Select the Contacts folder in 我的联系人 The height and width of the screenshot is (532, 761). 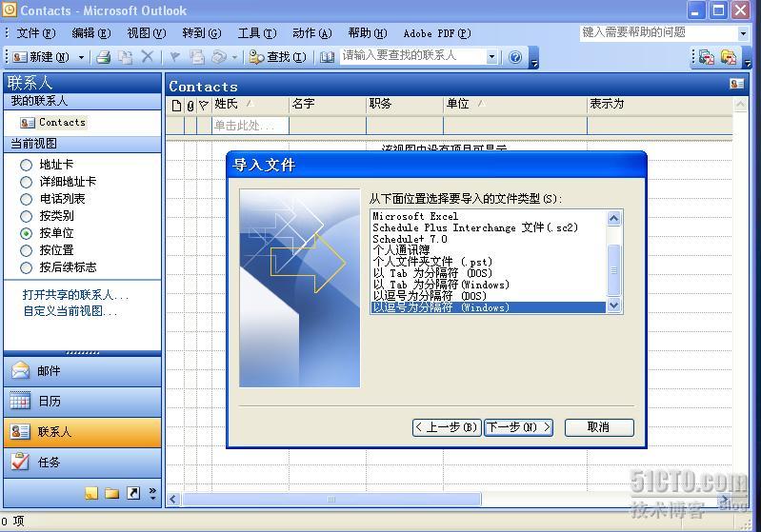53,123
